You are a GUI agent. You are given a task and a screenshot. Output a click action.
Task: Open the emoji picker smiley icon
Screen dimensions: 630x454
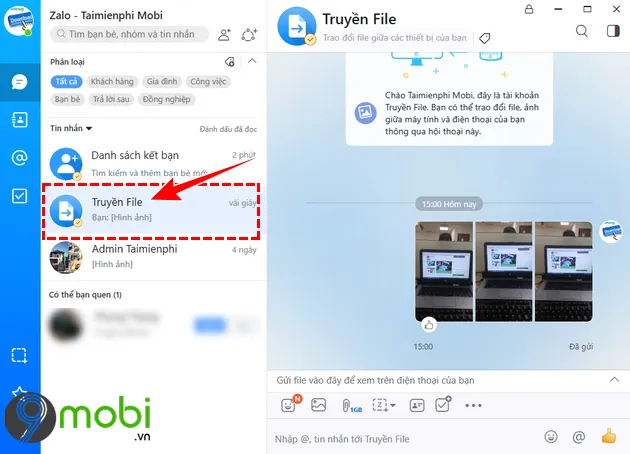(x=551, y=437)
